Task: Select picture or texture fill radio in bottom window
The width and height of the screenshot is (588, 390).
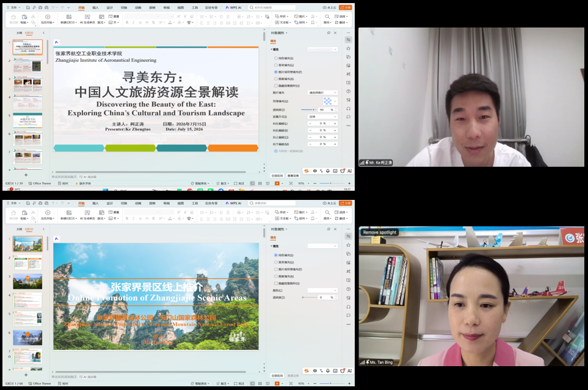Action: coord(275,269)
